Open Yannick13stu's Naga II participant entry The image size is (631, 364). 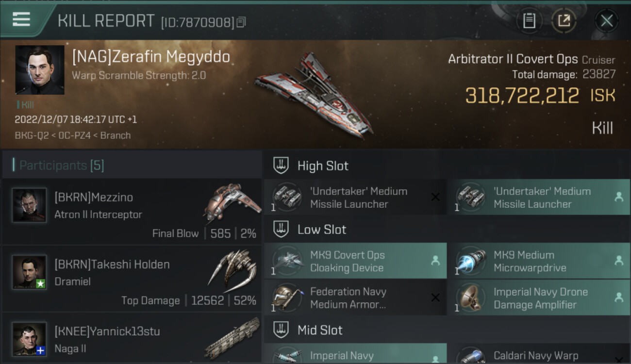click(132, 338)
